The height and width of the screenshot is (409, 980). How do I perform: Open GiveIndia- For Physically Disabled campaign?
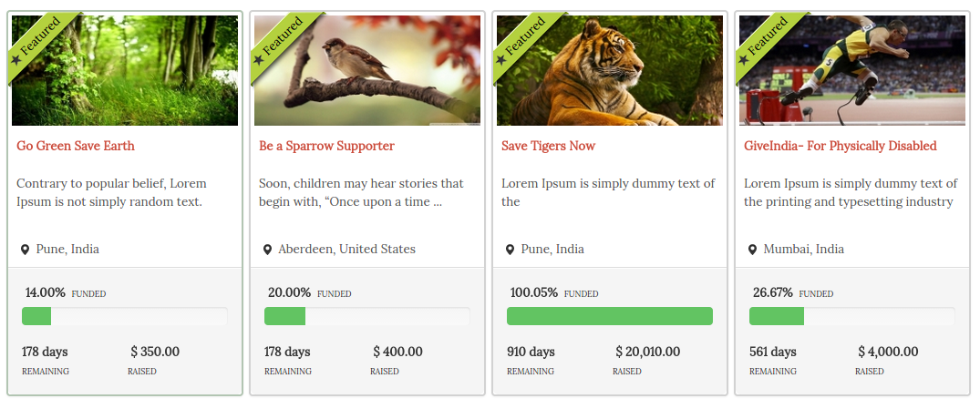pyautogui.click(x=840, y=146)
